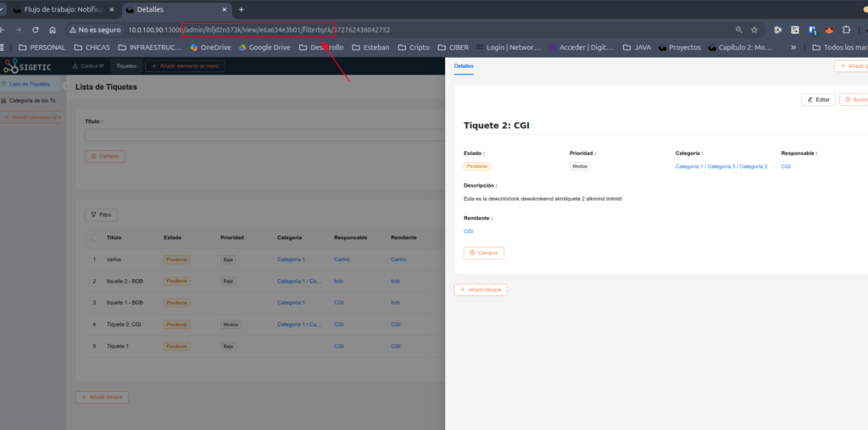Open the Categoría 1 / Categoría 3 / Categoría 2 link
The height and width of the screenshot is (430, 868).
point(721,166)
